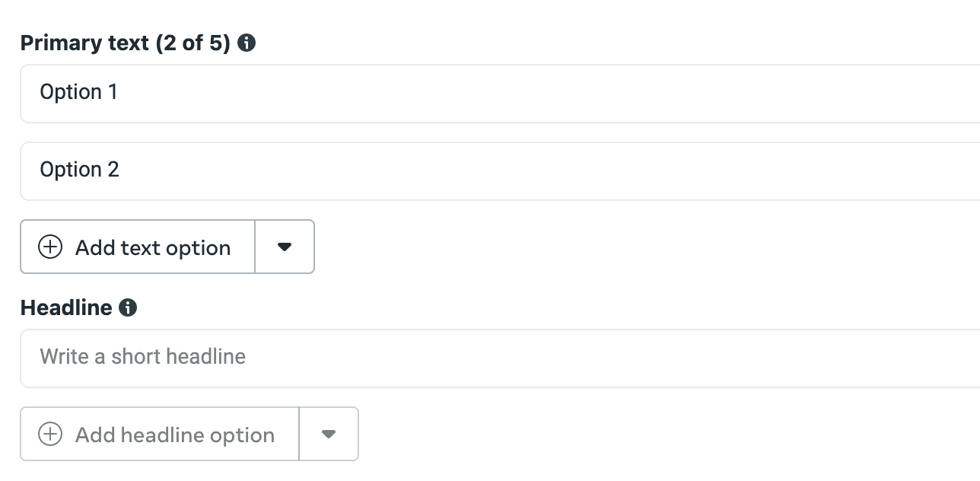Place cursor on the 'Option 2' text
980x481 pixels.
point(80,170)
